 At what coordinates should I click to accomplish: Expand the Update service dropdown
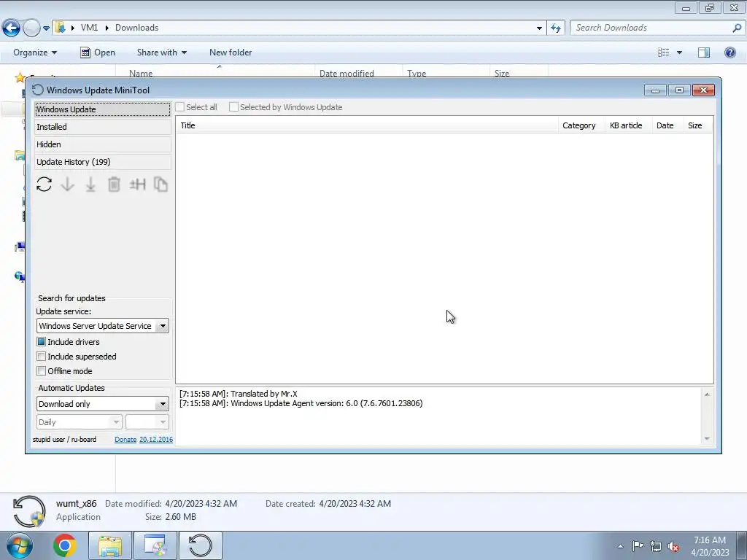coord(163,326)
